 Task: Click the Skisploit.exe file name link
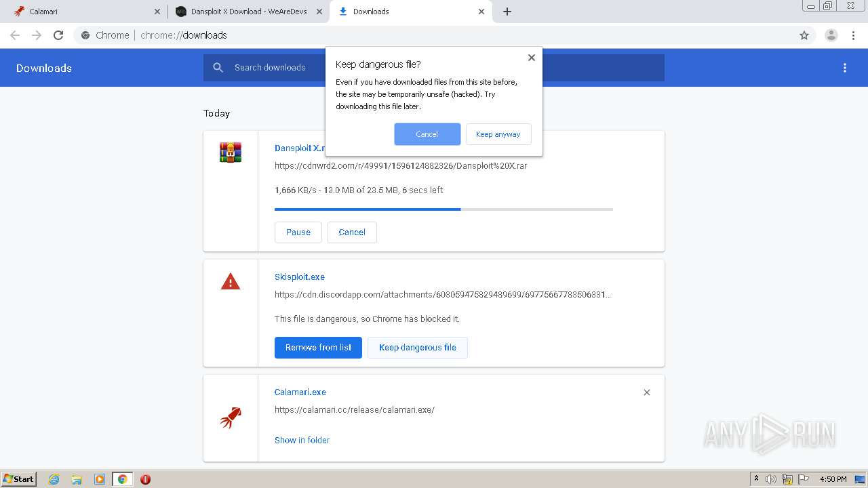click(x=300, y=277)
